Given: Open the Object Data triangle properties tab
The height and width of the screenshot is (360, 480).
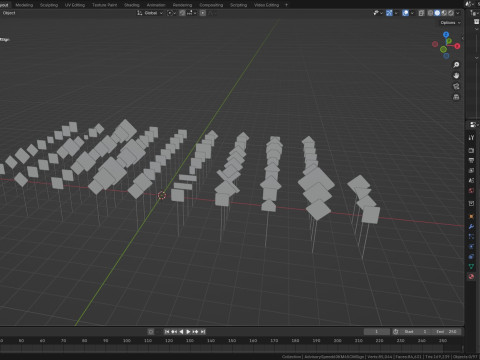Looking at the screenshot, I should click(x=471, y=267).
